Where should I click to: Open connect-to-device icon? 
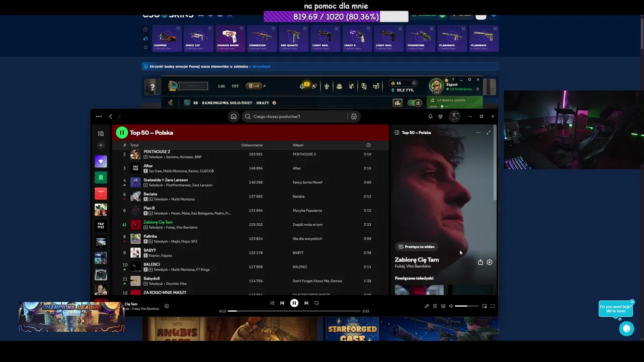443,306
